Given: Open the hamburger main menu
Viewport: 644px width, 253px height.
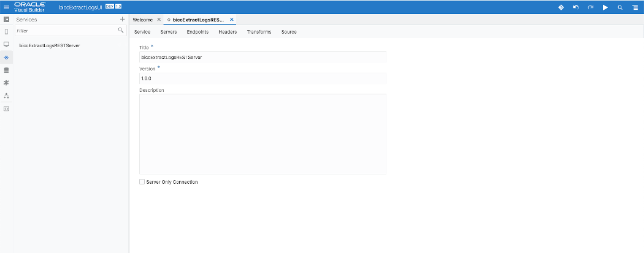Looking at the screenshot, I should pyautogui.click(x=6, y=7).
